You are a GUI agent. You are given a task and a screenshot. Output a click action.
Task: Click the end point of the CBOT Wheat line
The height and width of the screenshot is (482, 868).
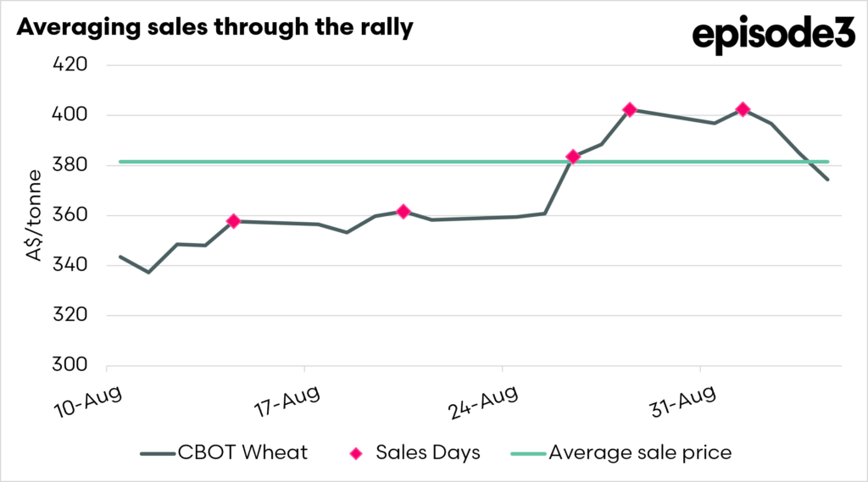[827, 180]
